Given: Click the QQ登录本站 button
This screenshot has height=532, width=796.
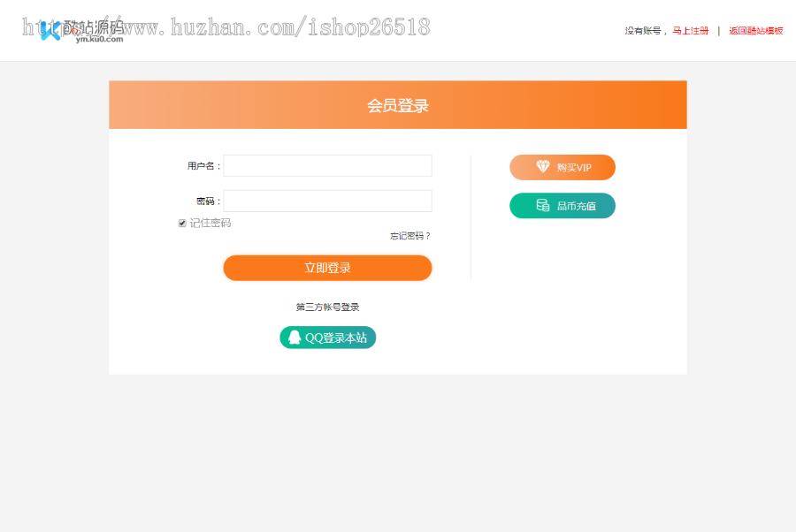Looking at the screenshot, I should [328, 338].
